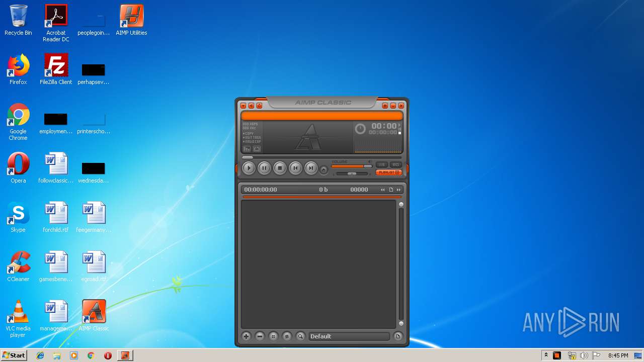
Task: Adjust the AIMP volume slider
Action: pyautogui.click(x=352, y=166)
